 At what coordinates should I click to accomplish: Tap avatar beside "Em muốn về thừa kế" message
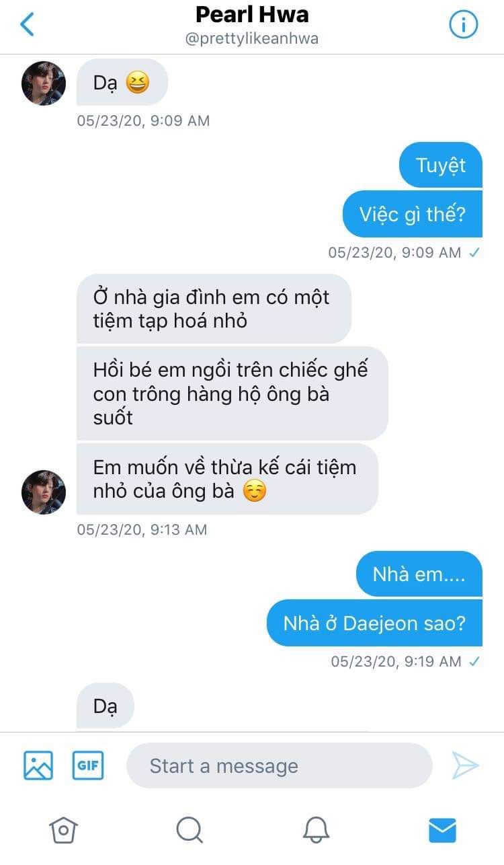tap(44, 492)
